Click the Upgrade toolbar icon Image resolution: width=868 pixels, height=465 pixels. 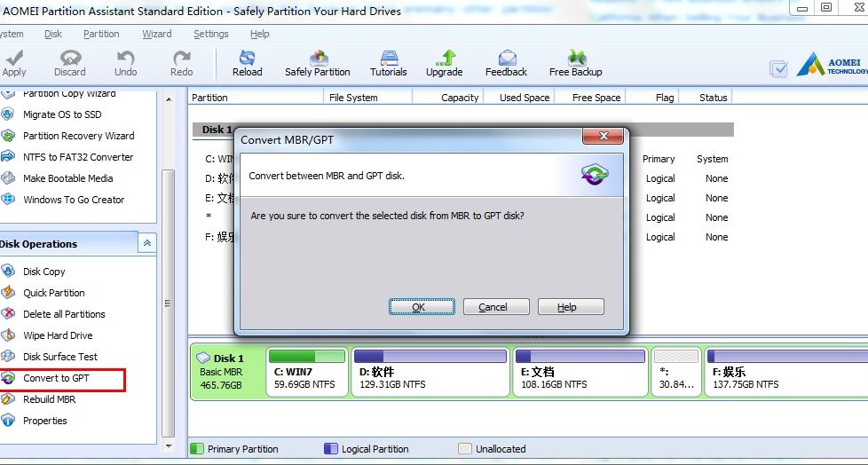pos(444,63)
